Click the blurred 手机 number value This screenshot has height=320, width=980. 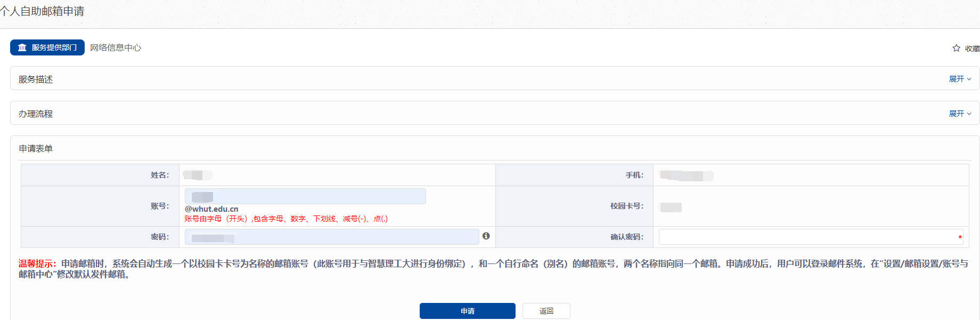click(685, 175)
